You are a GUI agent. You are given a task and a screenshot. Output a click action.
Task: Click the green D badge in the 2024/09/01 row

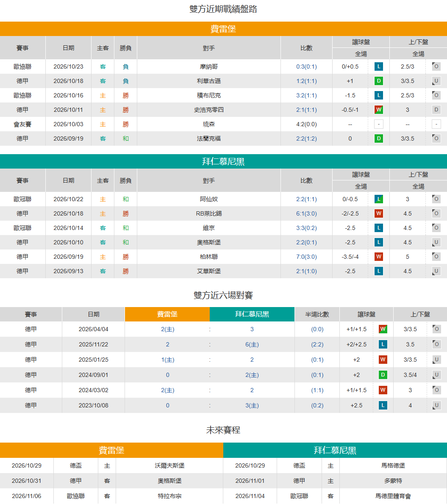(383, 375)
